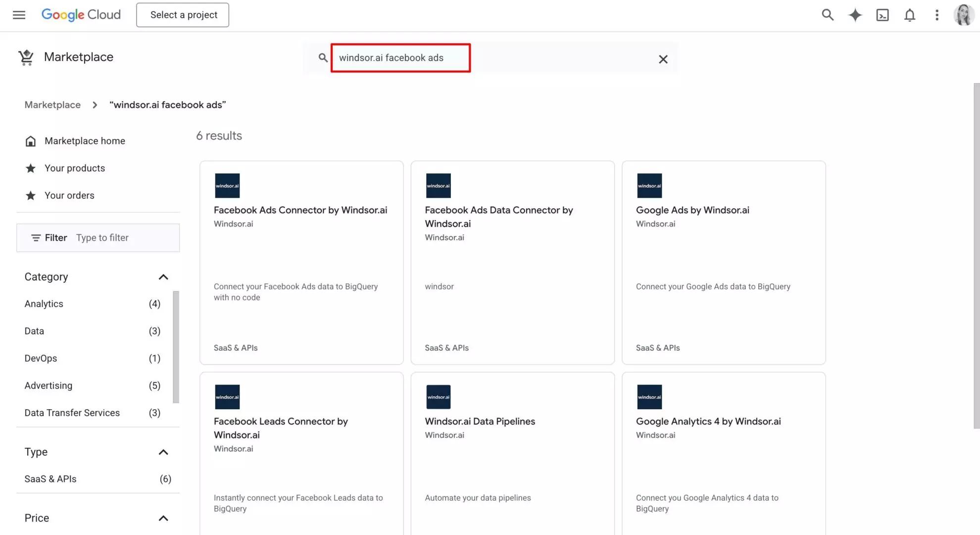Screen dimensions: 980x535
Task: Click the magnifier in Marketplace search
Action: 323,58
